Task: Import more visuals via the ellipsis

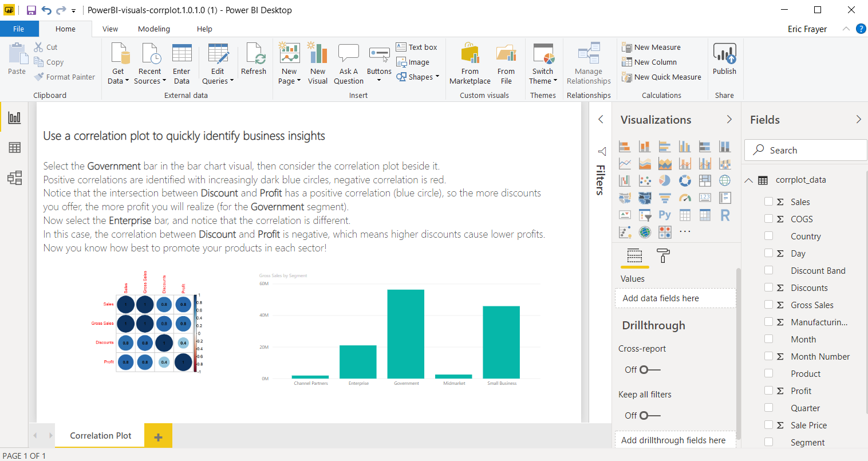Action: coord(685,232)
